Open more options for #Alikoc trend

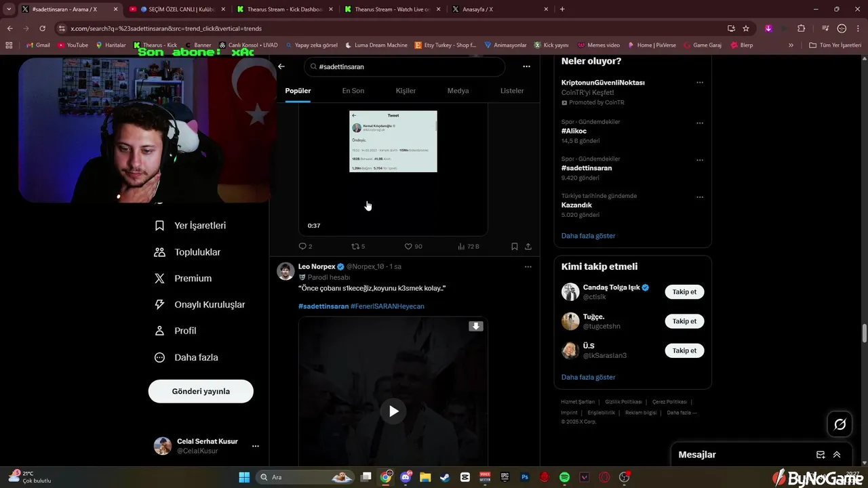point(700,123)
